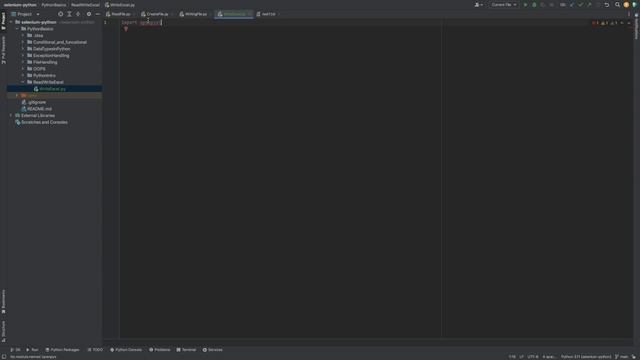Click in the editor after the import statement
The image size is (640, 360).
pos(162,23)
